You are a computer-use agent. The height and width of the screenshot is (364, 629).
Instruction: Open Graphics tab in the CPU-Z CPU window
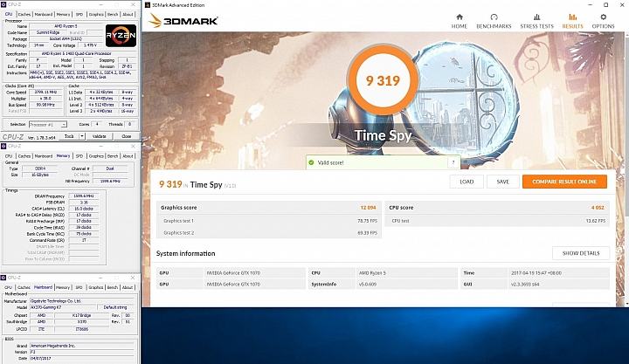(x=96, y=15)
